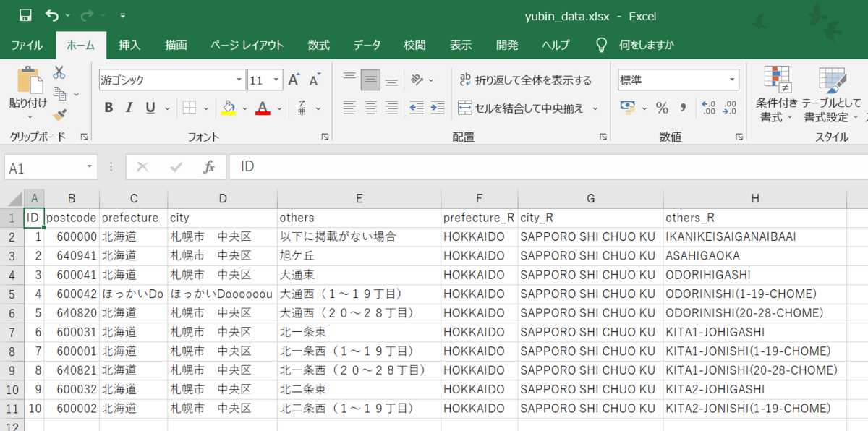868x431 pixels.
Task: Align text left icon
Action: coord(349,108)
